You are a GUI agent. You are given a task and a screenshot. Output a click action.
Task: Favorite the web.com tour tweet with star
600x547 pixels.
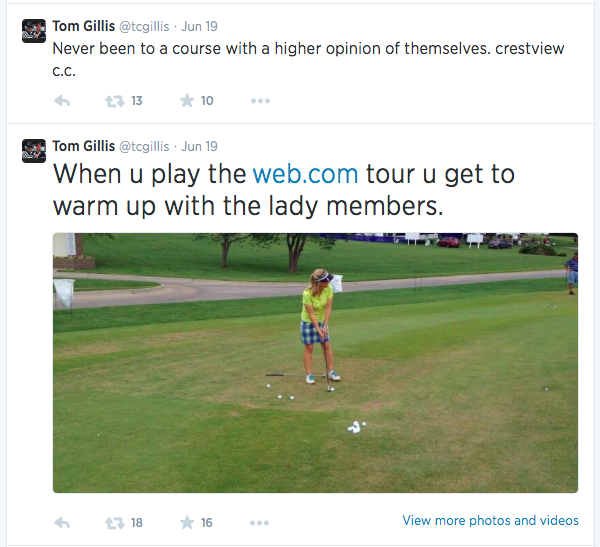(x=186, y=522)
